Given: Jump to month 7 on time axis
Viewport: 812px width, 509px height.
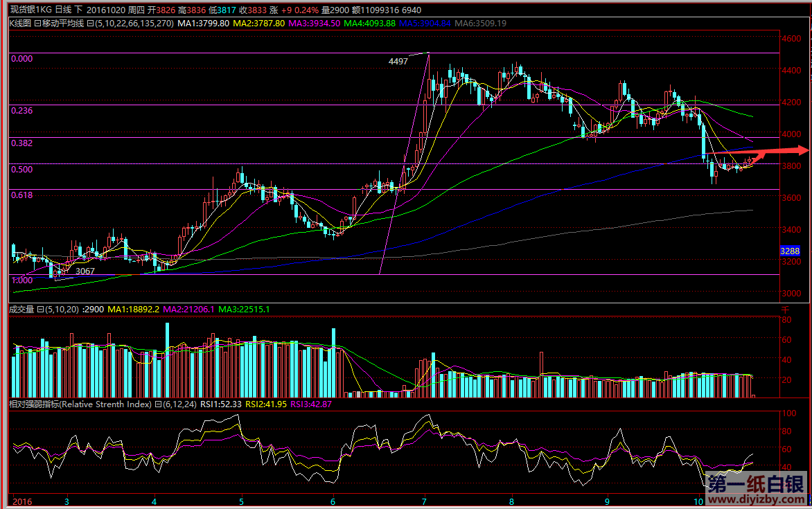Looking at the screenshot, I should pyautogui.click(x=423, y=501).
